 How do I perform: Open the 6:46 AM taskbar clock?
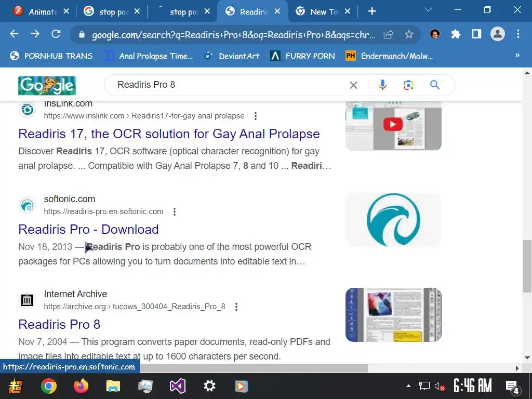[x=473, y=386]
